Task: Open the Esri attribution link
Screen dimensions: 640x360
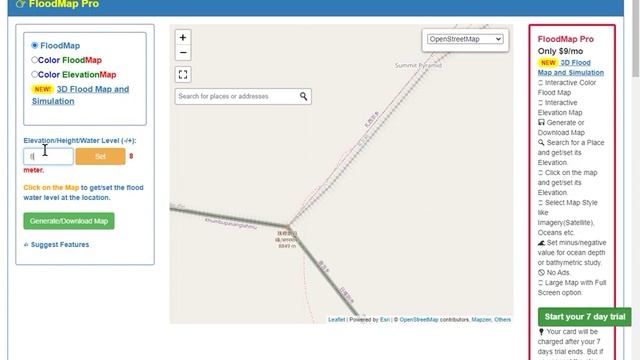Action: [x=385, y=320]
